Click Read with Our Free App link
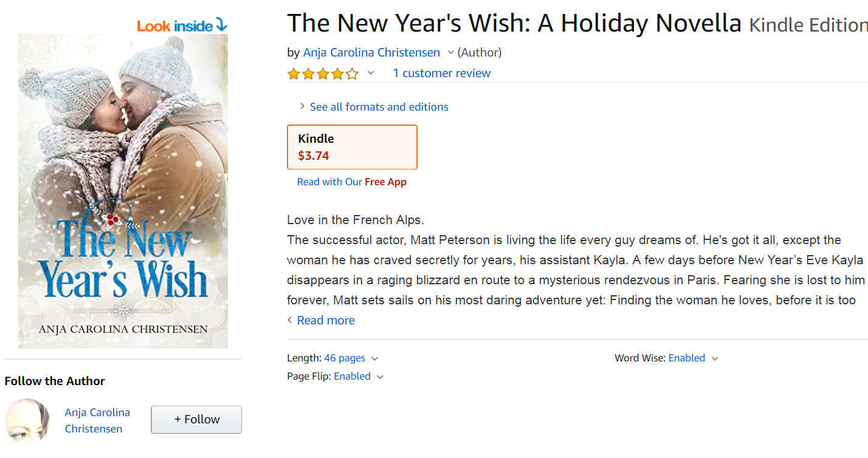Image resolution: width=868 pixels, height=458 pixels. pos(351,182)
